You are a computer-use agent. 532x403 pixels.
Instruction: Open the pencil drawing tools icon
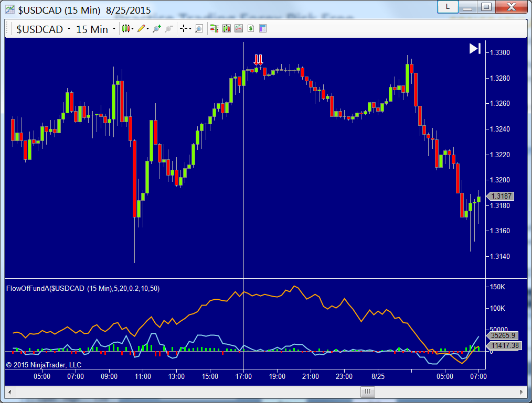tap(140, 28)
